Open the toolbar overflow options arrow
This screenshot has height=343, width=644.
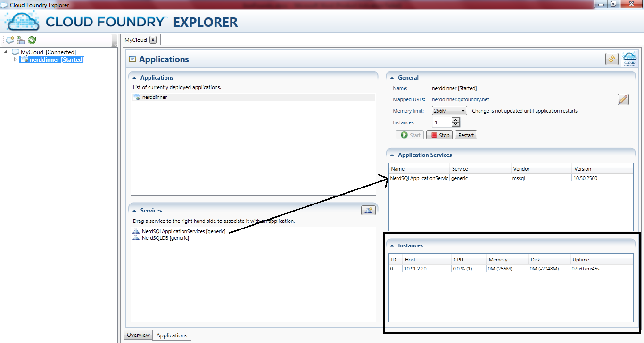point(115,41)
